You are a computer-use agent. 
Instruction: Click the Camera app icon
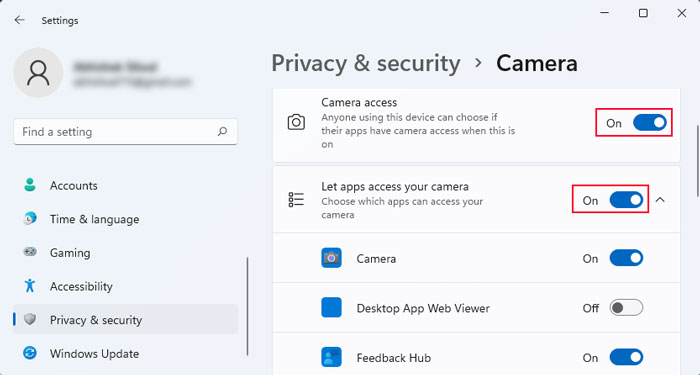pyautogui.click(x=331, y=258)
